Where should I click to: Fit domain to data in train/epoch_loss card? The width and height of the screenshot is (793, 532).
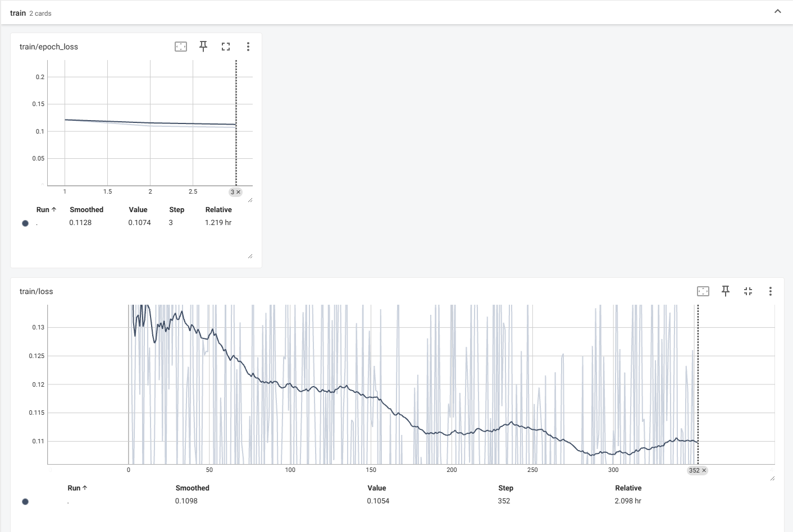point(181,47)
